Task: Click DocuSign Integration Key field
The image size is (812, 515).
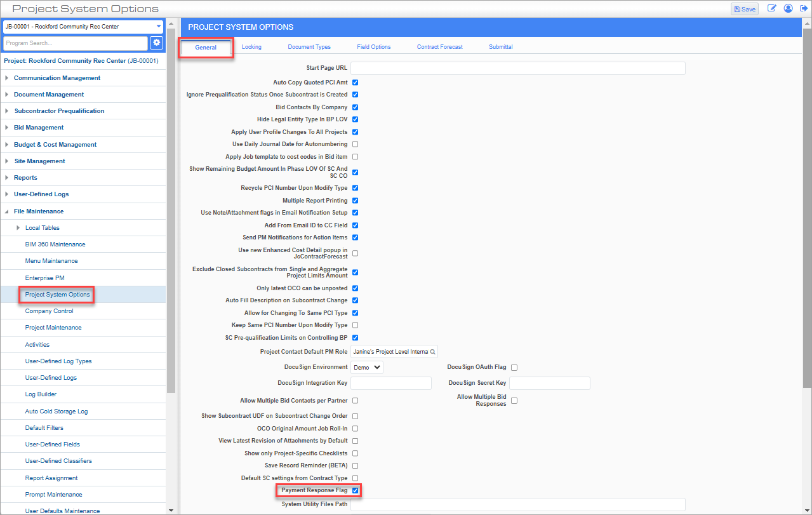Action: [391, 383]
